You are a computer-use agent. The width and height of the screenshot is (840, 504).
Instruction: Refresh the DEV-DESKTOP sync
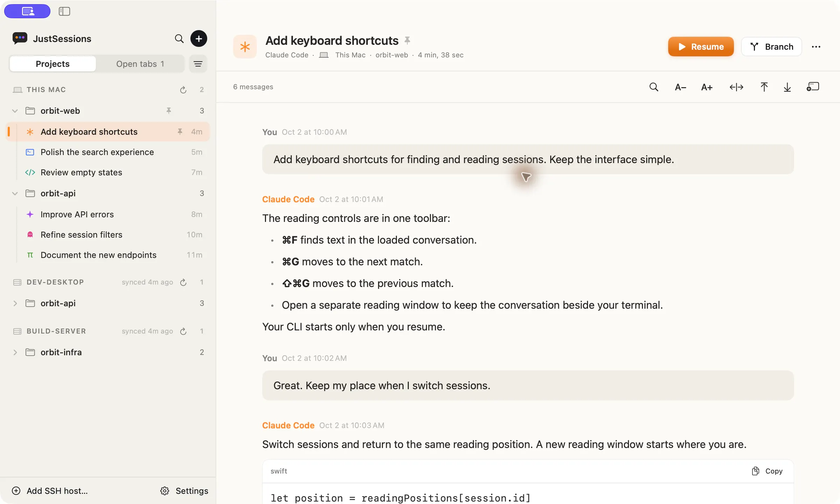(183, 282)
